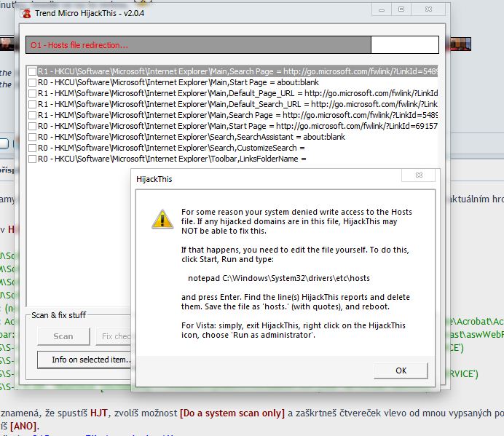Image resolution: width=504 pixels, height=436 pixels.
Task: Click OK in the HijackThis warning dialog
Action: tap(401, 370)
